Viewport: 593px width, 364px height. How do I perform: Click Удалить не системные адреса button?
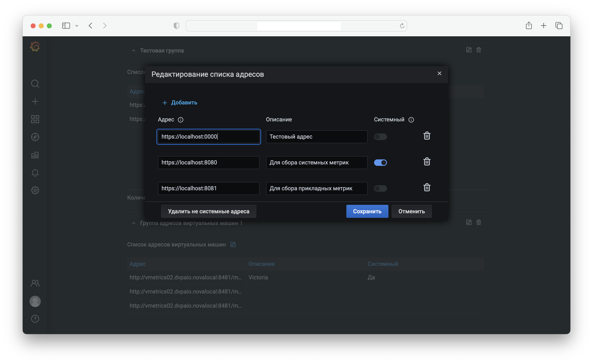[x=209, y=211]
